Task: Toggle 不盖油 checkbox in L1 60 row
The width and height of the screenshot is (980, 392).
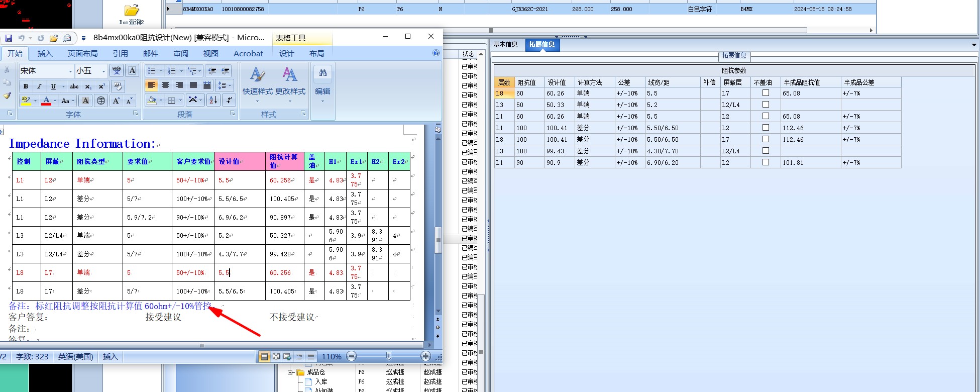Action: 766,116
